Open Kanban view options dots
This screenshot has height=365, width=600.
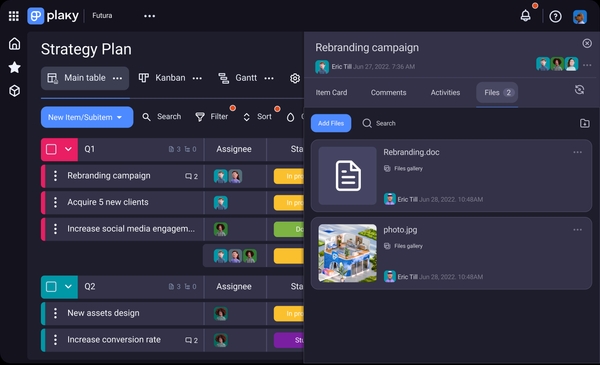point(197,78)
